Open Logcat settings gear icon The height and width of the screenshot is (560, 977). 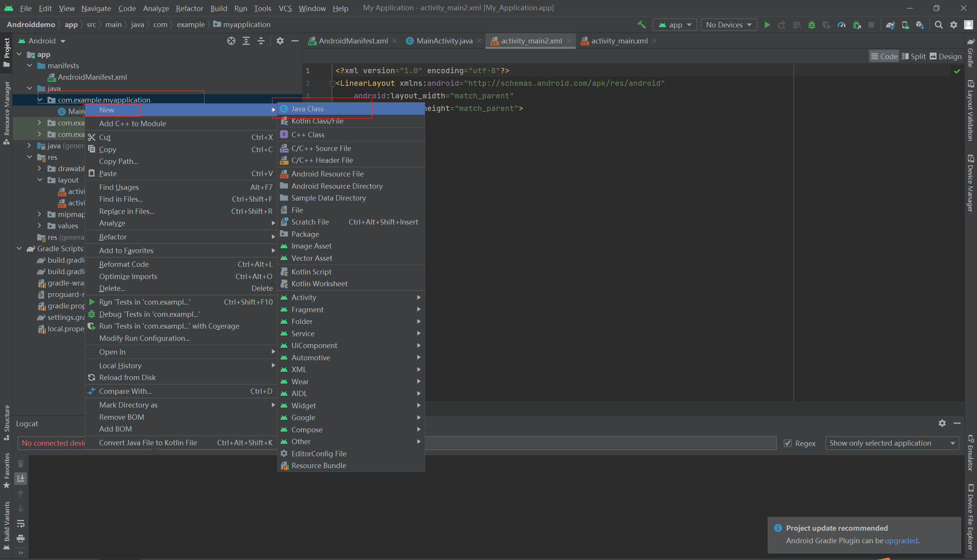[942, 423]
